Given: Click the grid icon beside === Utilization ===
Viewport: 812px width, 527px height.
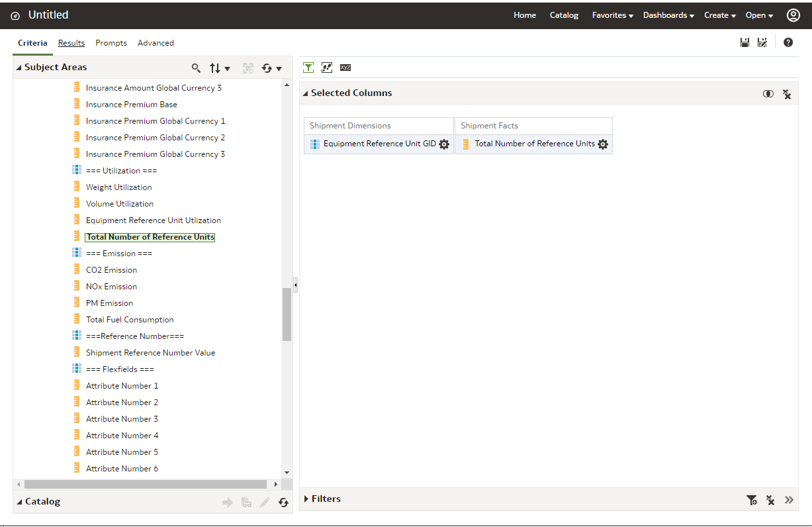Looking at the screenshot, I should [77, 170].
